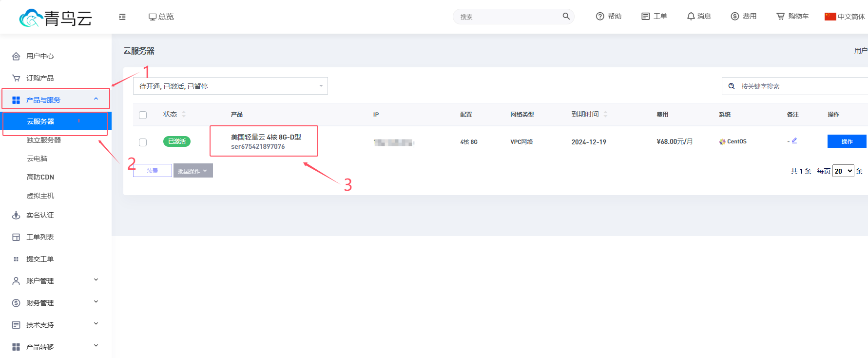This screenshot has height=358, width=868.
Task: Click the 财务管理 coin icon
Action: tap(16, 303)
